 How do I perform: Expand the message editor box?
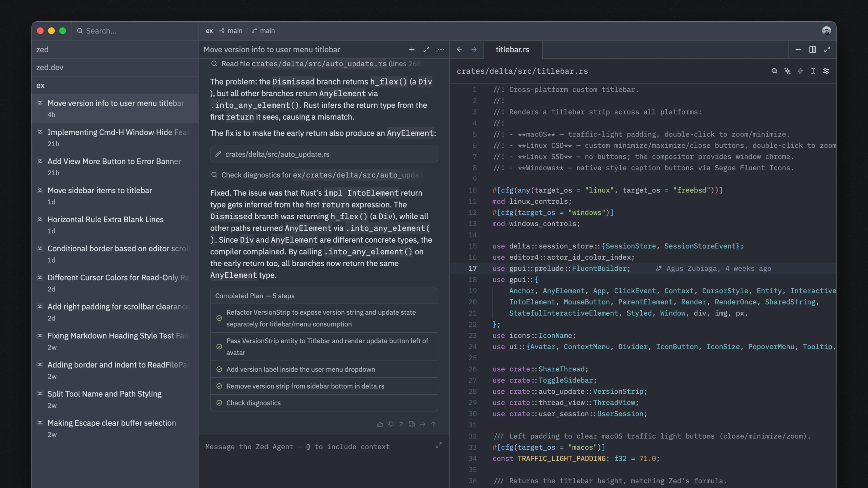[438, 445]
